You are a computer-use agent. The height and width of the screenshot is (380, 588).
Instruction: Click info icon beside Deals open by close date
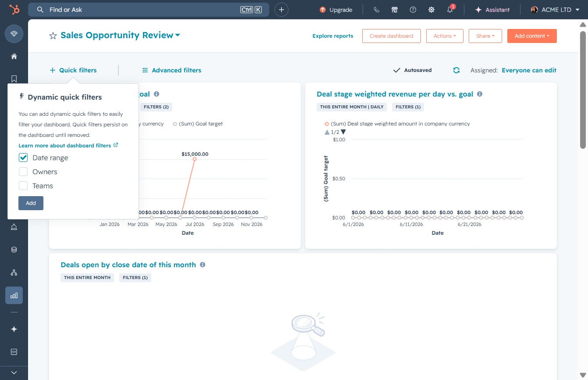tap(203, 265)
